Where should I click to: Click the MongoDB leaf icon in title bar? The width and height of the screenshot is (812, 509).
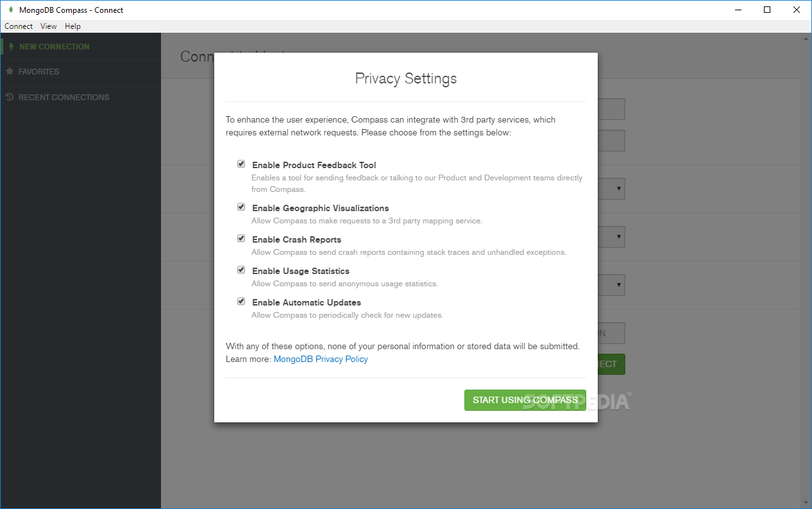pyautogui.click(x=10, y=10)
